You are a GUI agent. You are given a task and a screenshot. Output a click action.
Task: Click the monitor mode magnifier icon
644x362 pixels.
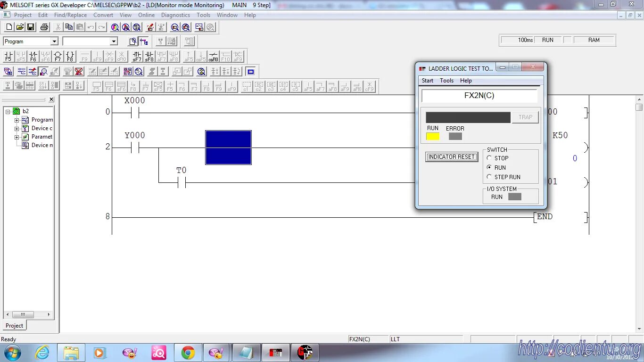pyautogui.click(x=44, y=72)
